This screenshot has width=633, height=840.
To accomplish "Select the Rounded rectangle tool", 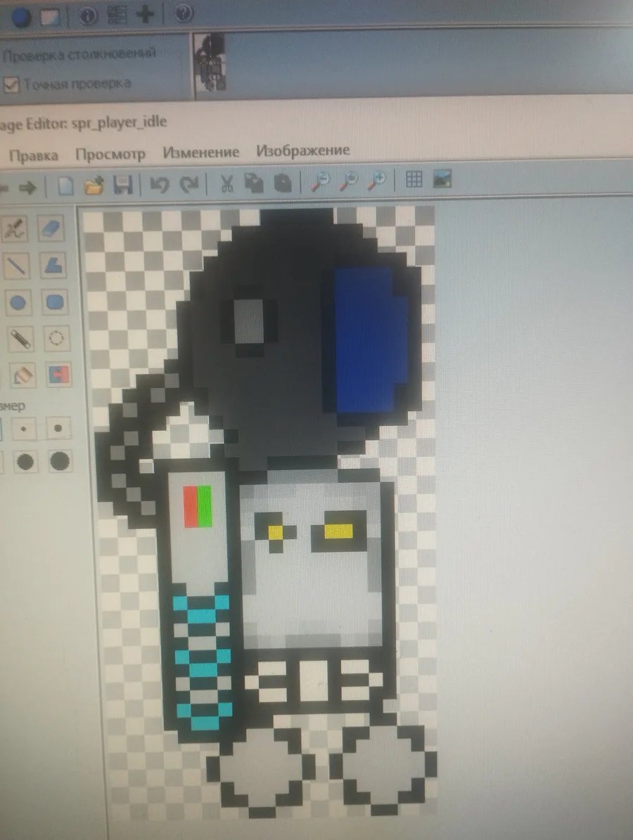I will pos(55,302).
